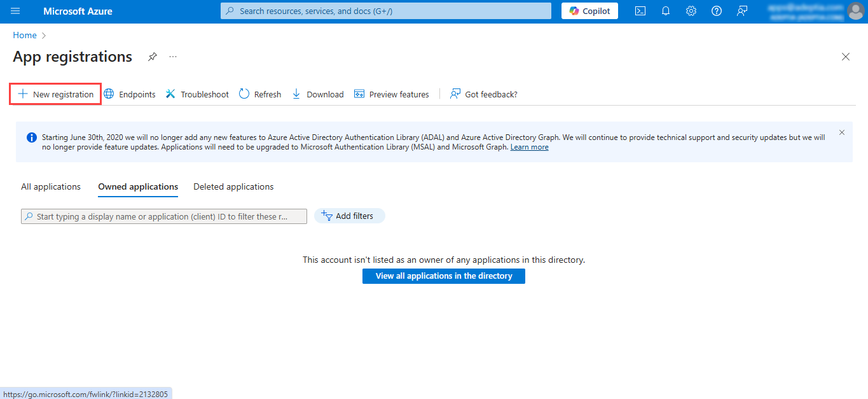868x399 pixels.
Task: Open the Support and help question mark
Action: (x=717, y=11)
